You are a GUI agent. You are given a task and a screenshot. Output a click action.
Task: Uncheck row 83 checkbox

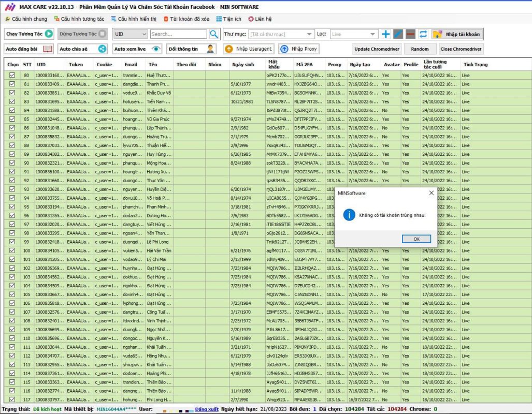pos(12,101)
